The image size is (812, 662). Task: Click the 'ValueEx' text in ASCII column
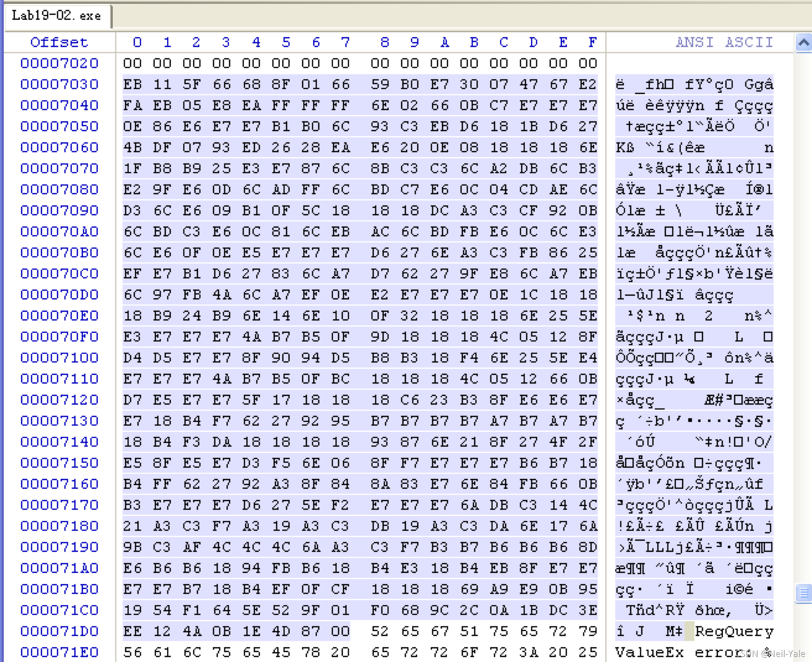click(649, 652)
